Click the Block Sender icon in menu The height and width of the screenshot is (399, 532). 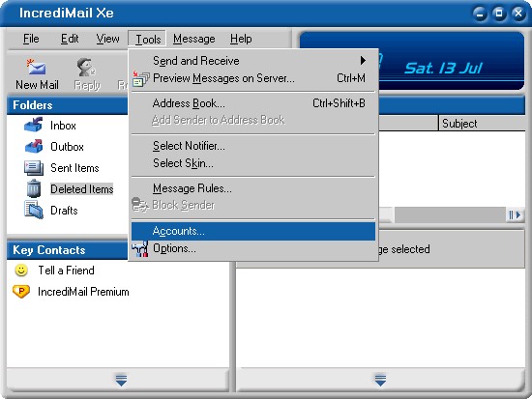pyautogui.click(x=140, y=205)
